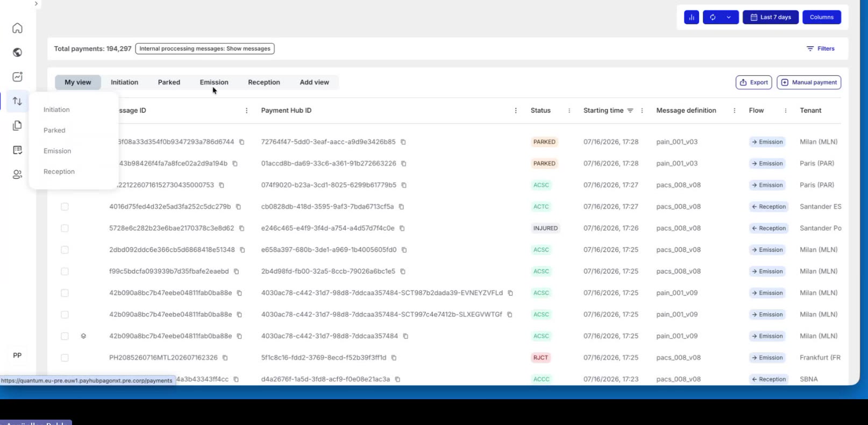Copy Payment Hub ID e658a397-680b-3de1-a969-1b4005605fd0
Viewport: 868px width, 425px height.
click(404, 250)
